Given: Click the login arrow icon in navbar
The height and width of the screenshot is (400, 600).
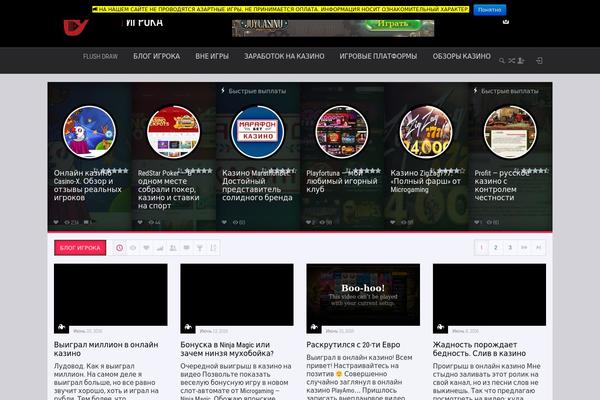Looking at the screenshot, I should 539,60.
